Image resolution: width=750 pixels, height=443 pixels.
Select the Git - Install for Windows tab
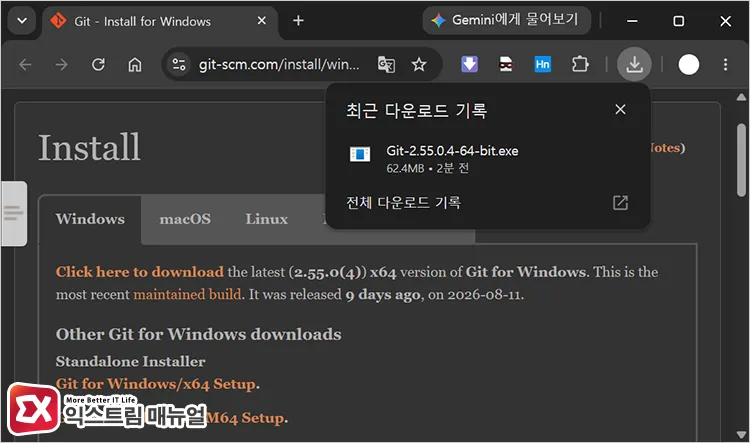pos(160,22)
